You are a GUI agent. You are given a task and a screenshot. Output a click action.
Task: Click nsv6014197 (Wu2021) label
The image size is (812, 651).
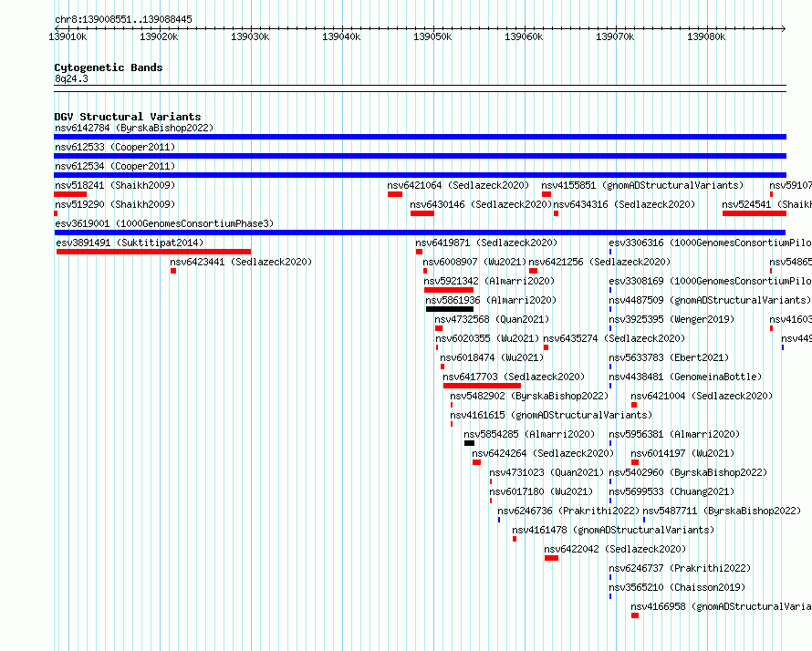point(682,453)
